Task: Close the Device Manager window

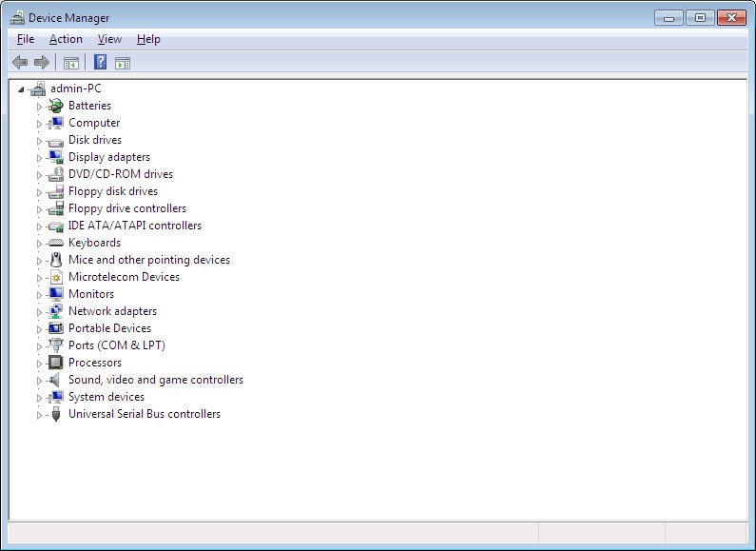Action: tap(731, 18)
